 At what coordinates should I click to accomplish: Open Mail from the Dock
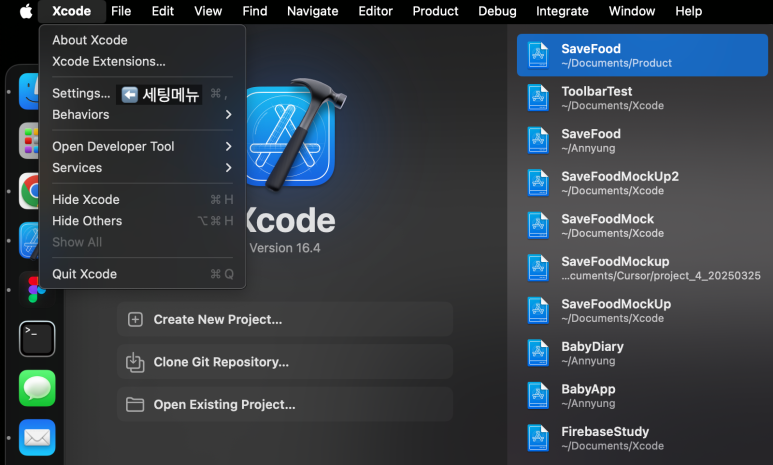tap(37, 437)
